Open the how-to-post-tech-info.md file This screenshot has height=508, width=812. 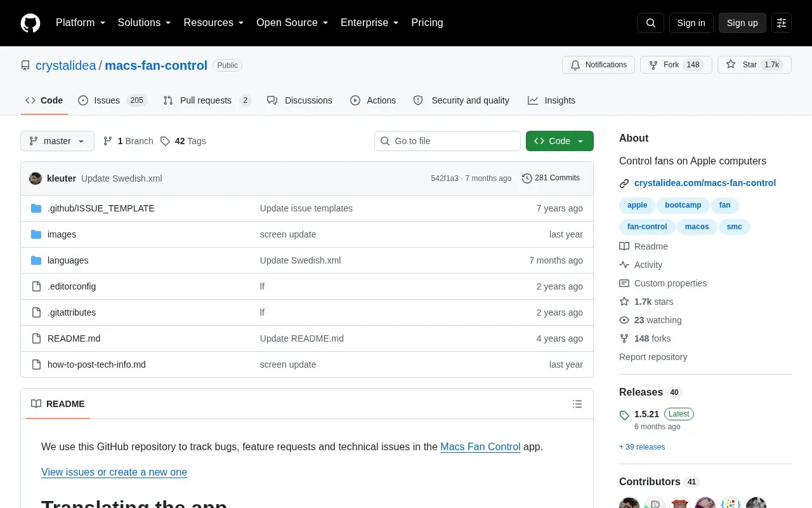(x=96, y=364)
